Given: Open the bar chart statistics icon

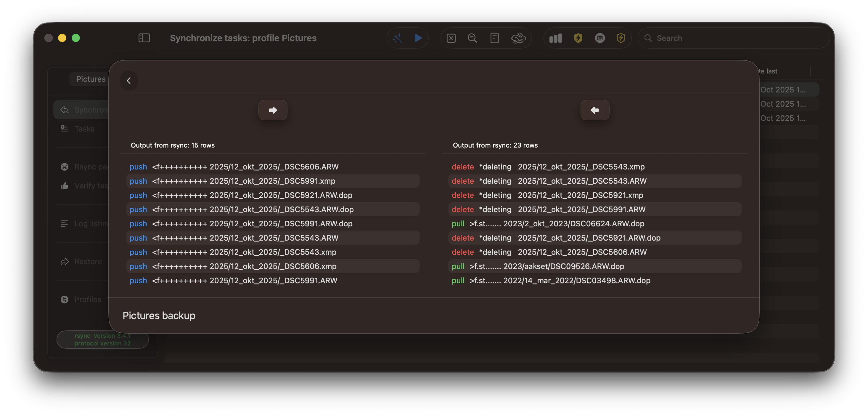Looking at the screenshot, I should [555, 38].
